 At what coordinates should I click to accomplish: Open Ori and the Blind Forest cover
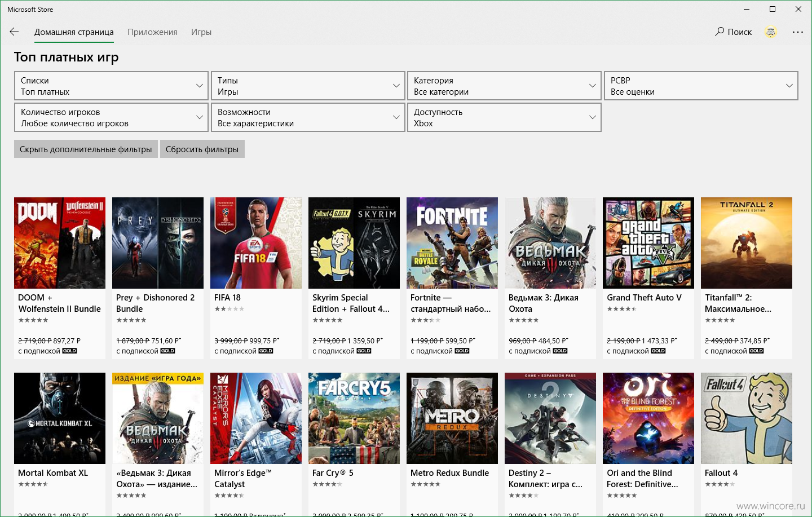tap(648, 418)
